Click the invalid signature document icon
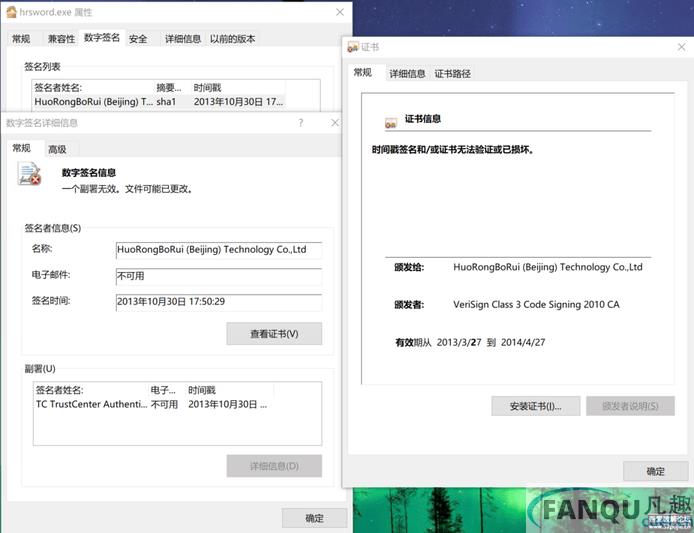This screenshot has height=533, width=694. (29, 173)
